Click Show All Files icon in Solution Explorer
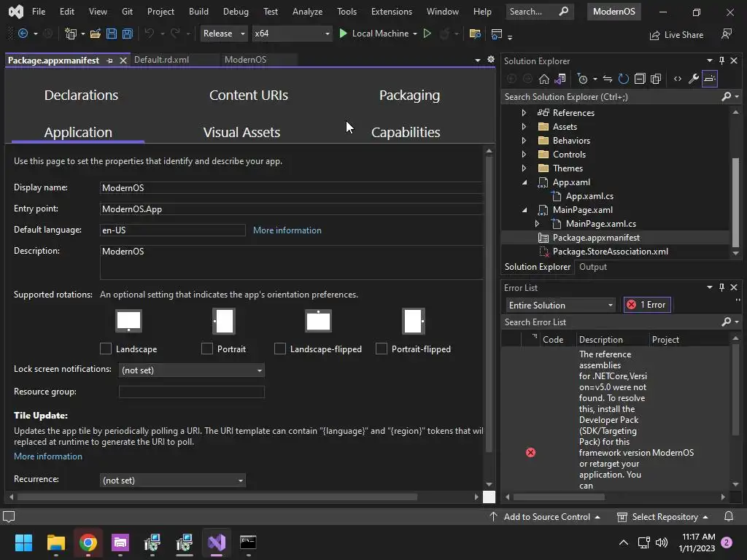Image resolution: width=747 pixels, height=560 pixels. [x=656, y=79]
